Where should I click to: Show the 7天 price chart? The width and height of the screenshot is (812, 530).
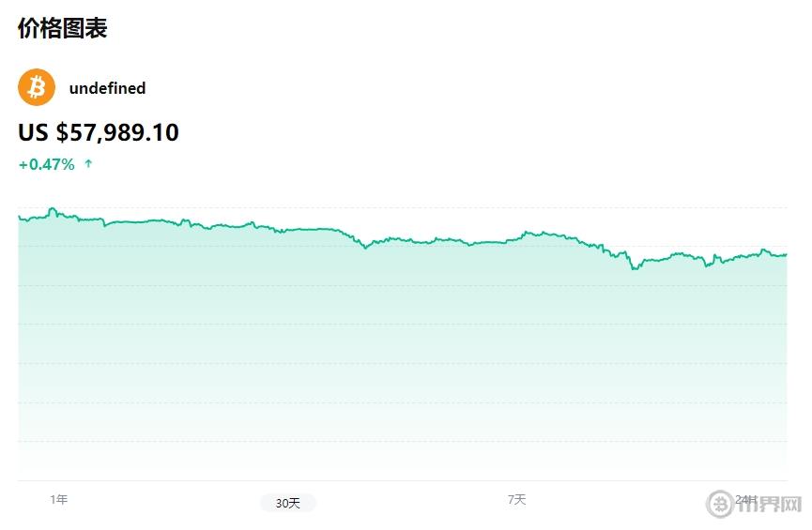tap(516, 499)
